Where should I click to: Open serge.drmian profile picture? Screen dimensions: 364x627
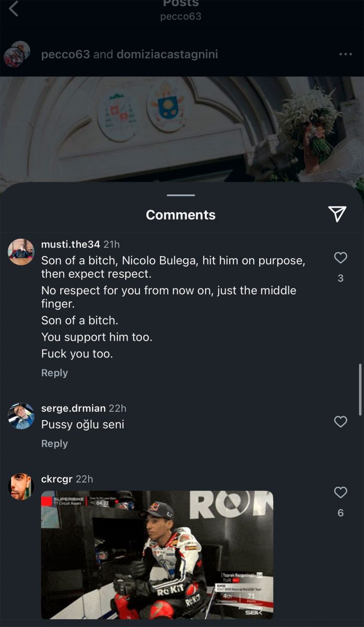[x=21, y=416]
